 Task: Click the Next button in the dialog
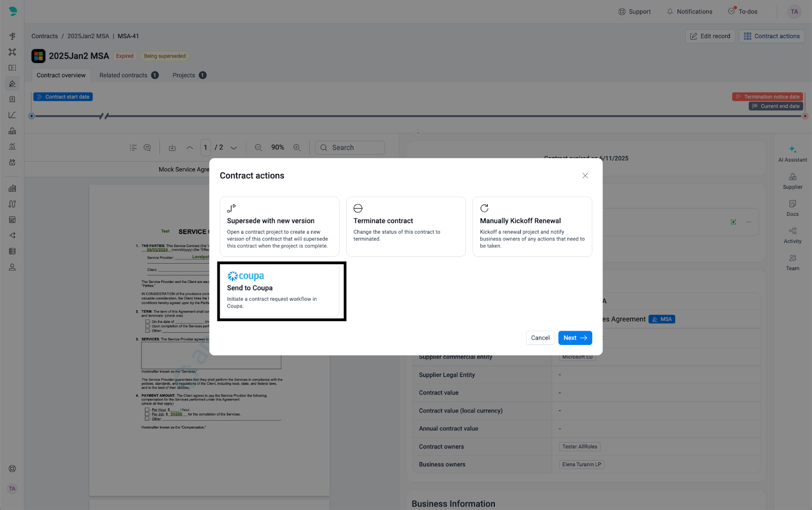point(574,338)
